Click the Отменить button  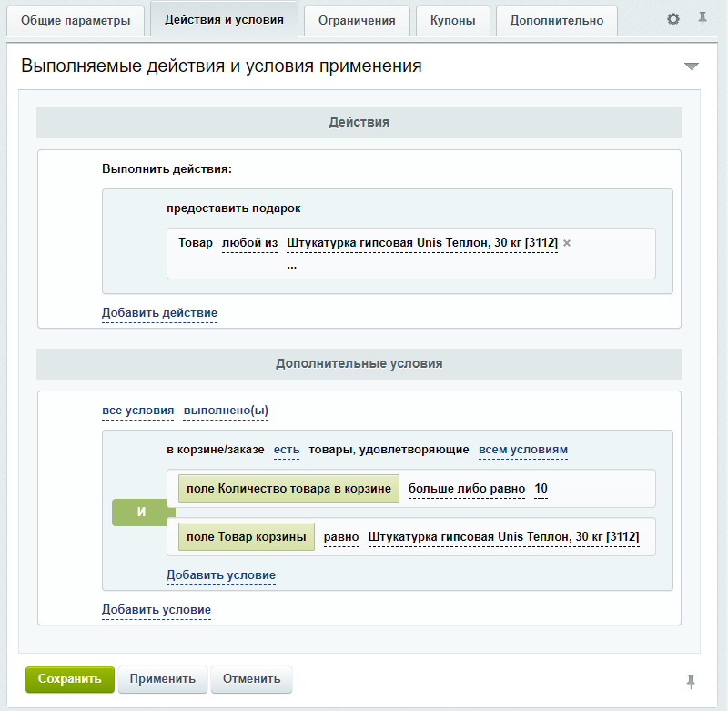click(251, 678)
